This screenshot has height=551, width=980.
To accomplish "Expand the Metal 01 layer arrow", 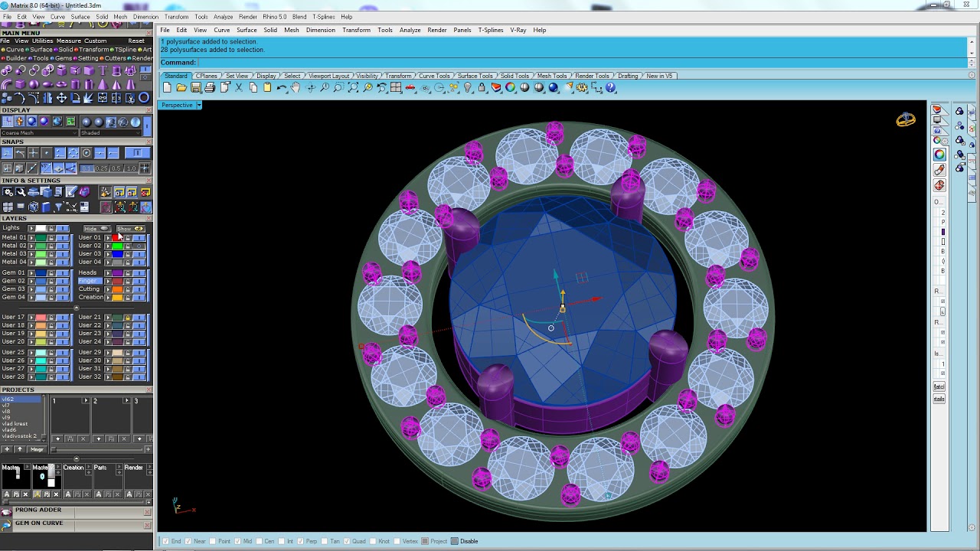I will 31,238.
